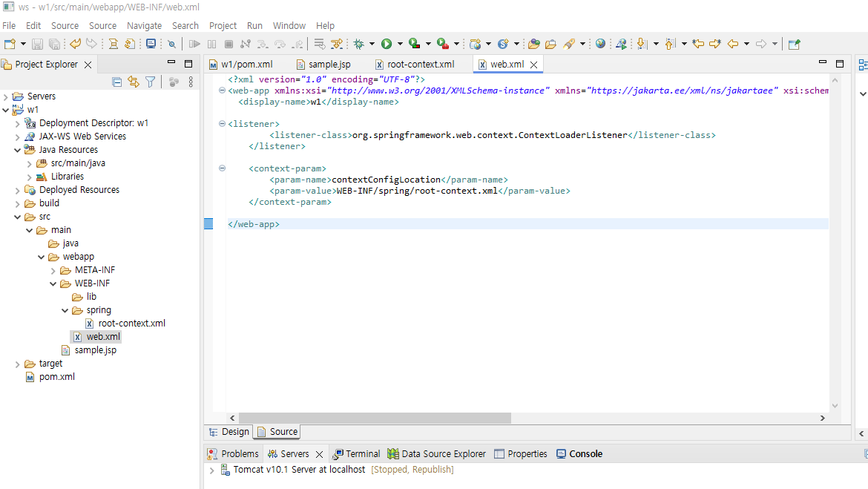This screenshot has height=489, width=868.
Task: Click the Open Web Browser globe icon
Action: 601,45
